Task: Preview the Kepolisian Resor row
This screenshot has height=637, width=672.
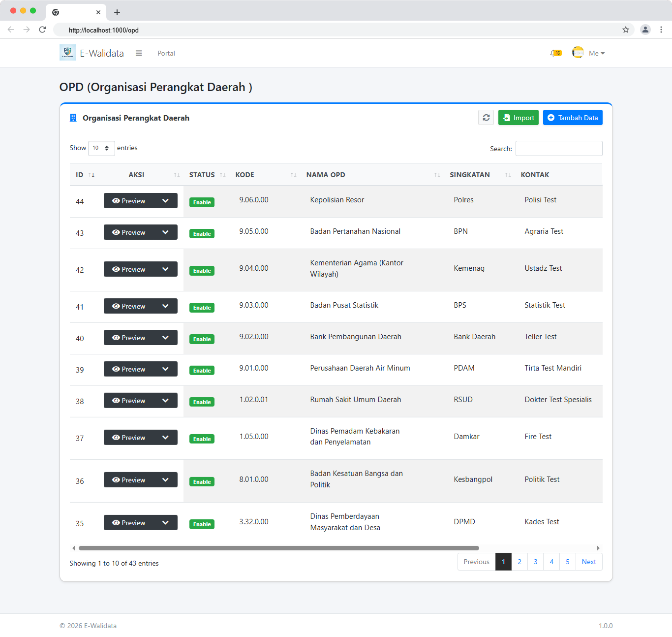Action: point(129,201)
